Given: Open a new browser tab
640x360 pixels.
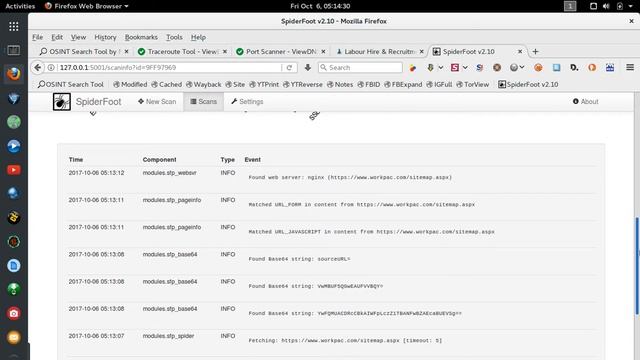Looking at the screenshot, I should tap(536, 51).
